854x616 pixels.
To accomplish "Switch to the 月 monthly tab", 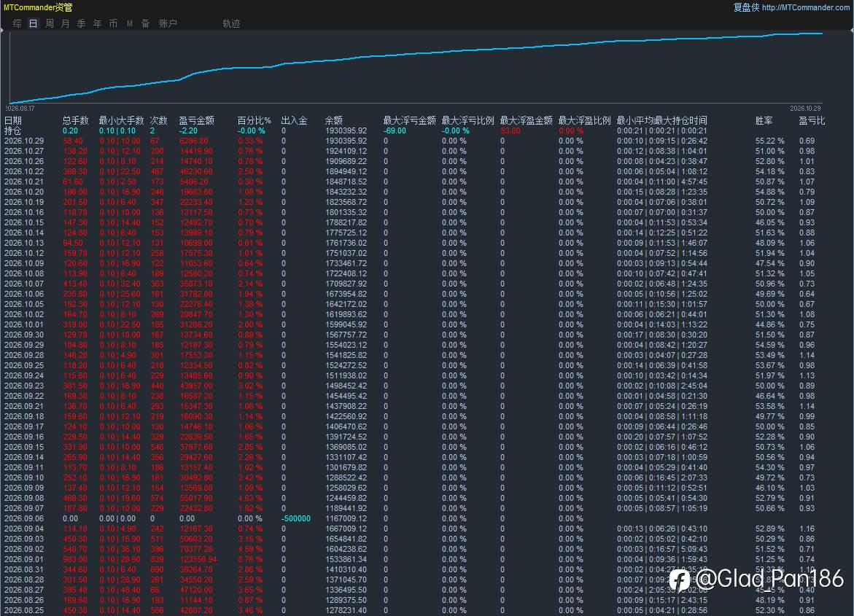I will point(66,23).
